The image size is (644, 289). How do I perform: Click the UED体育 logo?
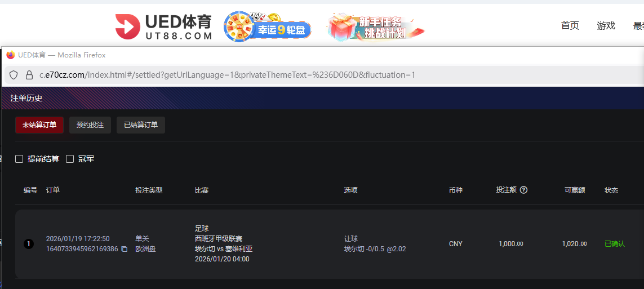coord(163,26)
